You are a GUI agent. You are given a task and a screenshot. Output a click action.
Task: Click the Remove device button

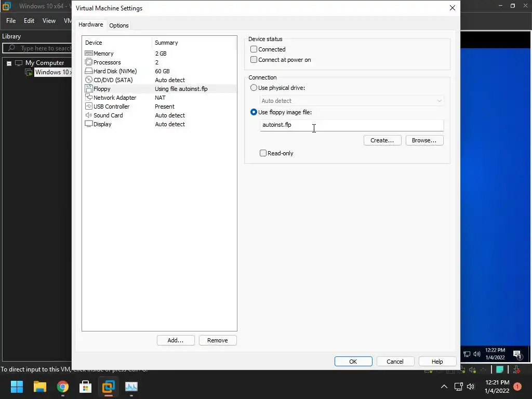[x=218, y=340]
